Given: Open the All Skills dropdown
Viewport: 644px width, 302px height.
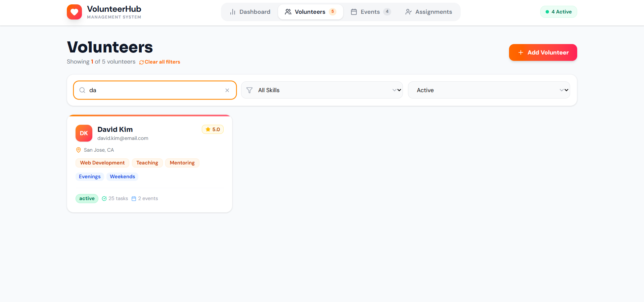Looking at the screenshot, I should point(322,90).
